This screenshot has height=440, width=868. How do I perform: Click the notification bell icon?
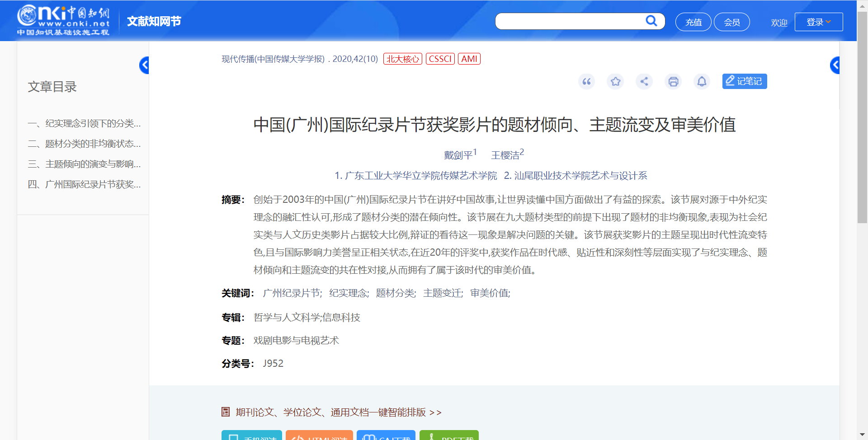point(702,82)
